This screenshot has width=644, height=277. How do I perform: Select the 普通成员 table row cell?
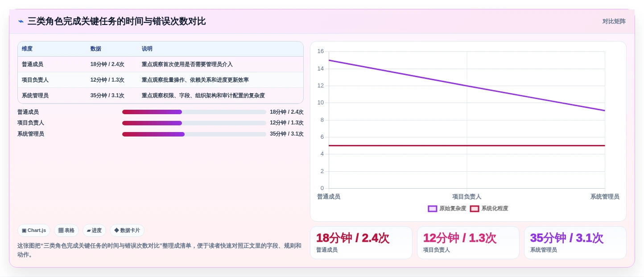click(x=33, y=64)
